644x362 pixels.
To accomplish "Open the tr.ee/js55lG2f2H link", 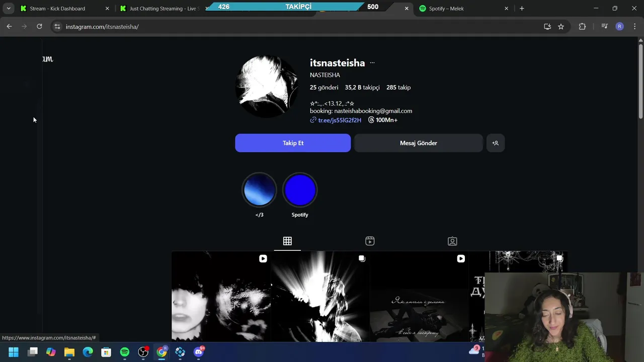I will 340,120.
